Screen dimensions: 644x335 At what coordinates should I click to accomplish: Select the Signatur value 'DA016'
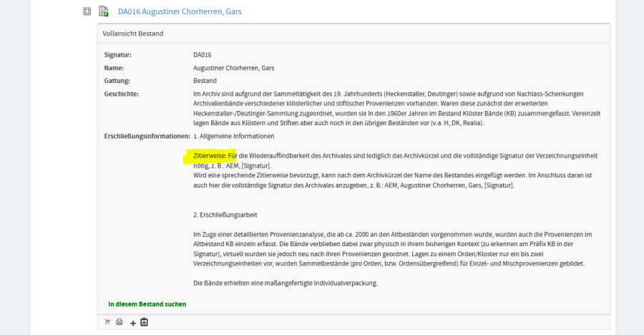(x=203, y=54)
